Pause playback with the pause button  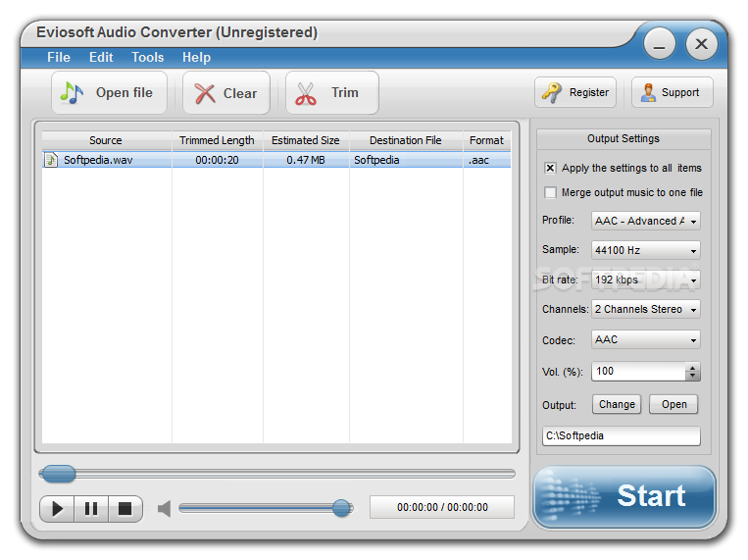tap(91, 509)
